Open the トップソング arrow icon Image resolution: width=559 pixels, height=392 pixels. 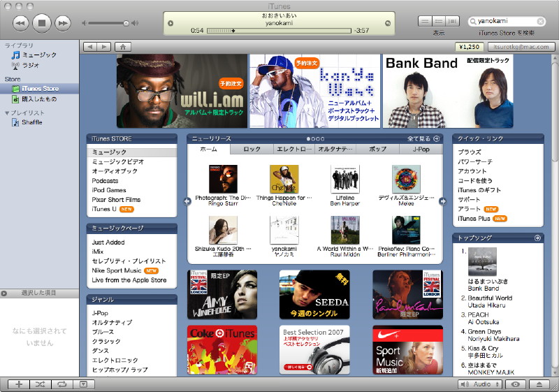tap(537, 238)
